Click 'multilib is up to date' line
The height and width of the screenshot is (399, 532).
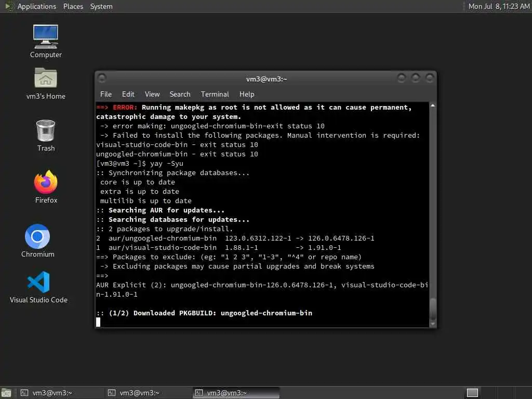coord(146,201)
